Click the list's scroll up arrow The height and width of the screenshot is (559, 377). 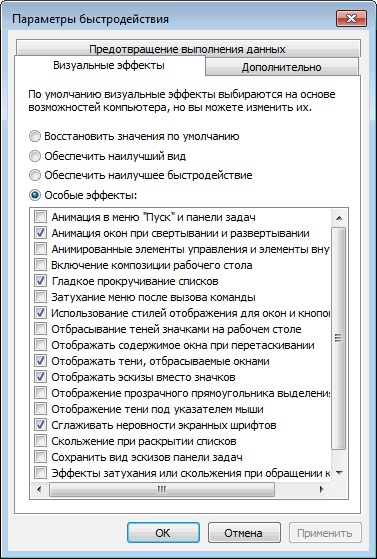(x=339, y=217)
